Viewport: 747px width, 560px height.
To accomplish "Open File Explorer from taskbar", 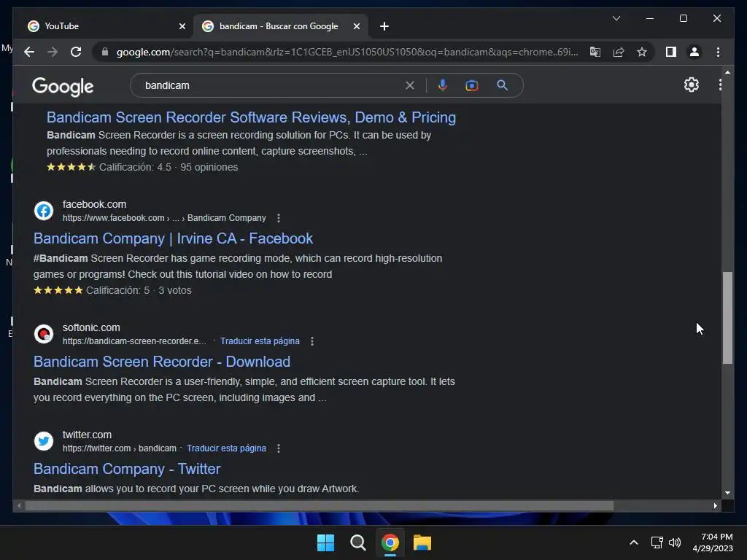I will (x=422, y=542).
